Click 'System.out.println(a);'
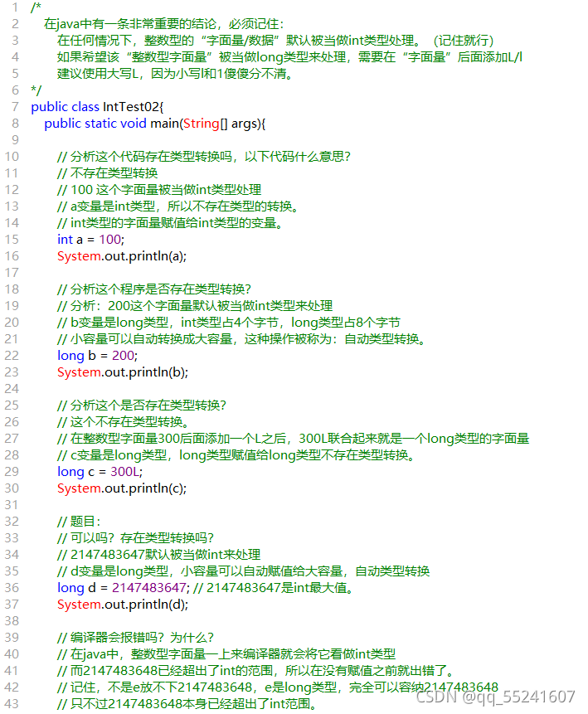This screenshot has height=714, width=588. click(122, 256)
